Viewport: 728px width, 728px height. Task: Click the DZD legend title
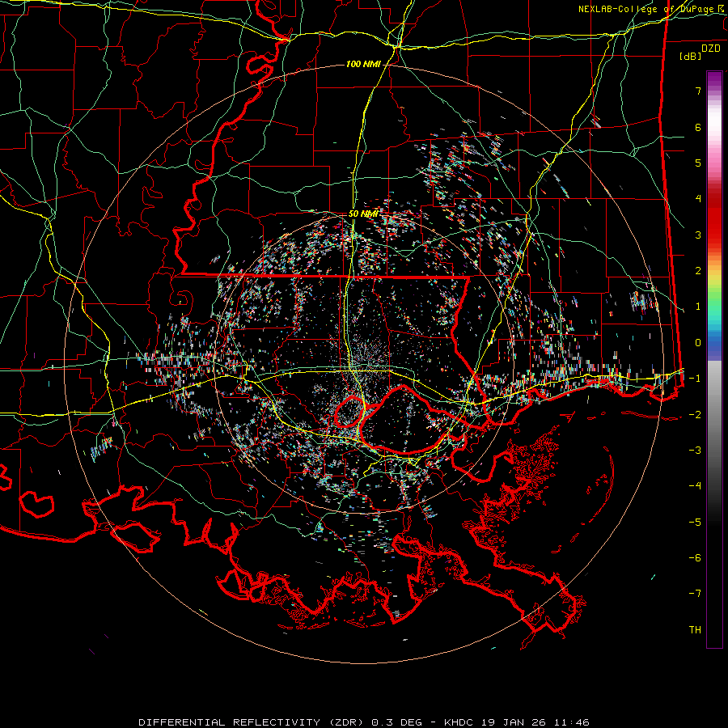click(x=711, y=49)
